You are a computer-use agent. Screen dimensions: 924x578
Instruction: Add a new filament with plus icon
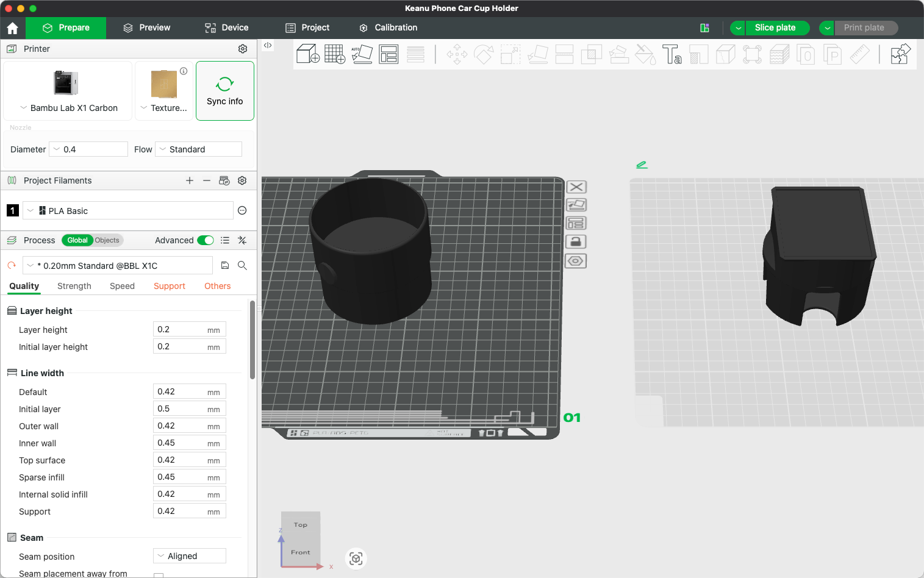pyautogui.click(x=190, y=180)
